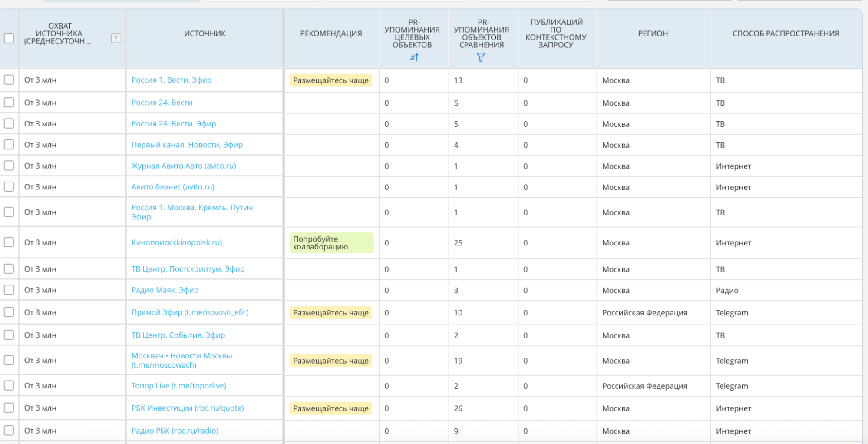Click Размещайтесь чаще badge for Москвач row
This screenshot has width=868, height=444.
coord(331,361)
